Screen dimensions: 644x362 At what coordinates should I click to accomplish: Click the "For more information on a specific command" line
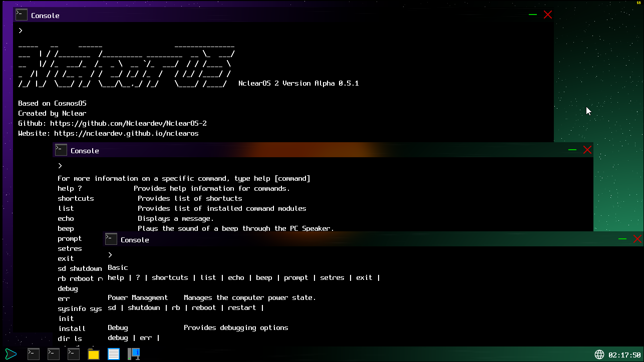click(184, 178)
